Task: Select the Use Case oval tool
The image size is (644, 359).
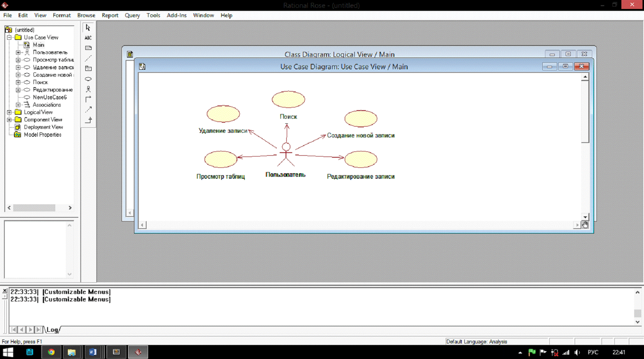Action: pos(88,79)
